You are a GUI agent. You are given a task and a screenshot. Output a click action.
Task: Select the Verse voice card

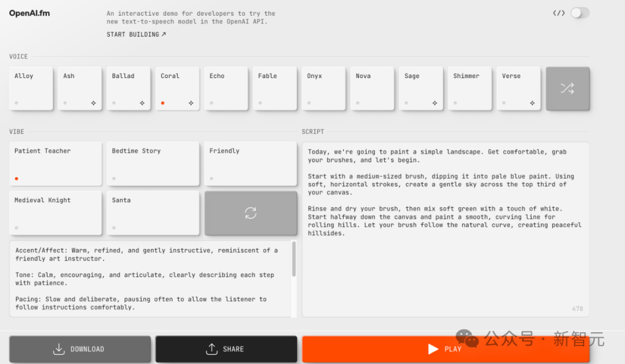(519, 89)
